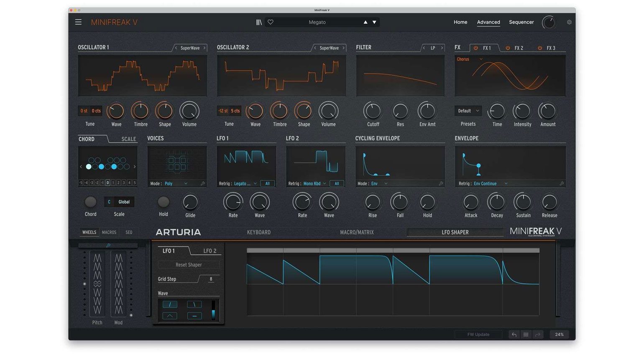Viewport: 644px width, 355px height.
Task: Select the triangle wave shape in LFO Shaper
Action: (170, 316)
